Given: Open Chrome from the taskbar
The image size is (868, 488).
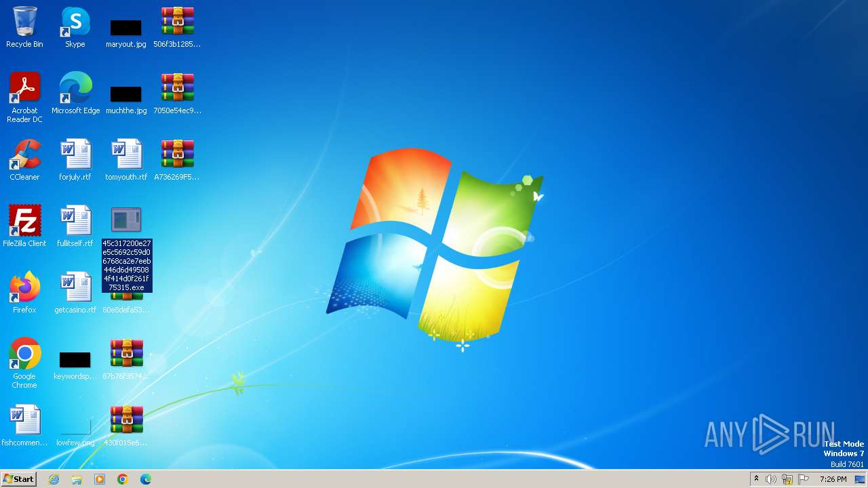Looking at the screenshot, I should click(123, 479).
